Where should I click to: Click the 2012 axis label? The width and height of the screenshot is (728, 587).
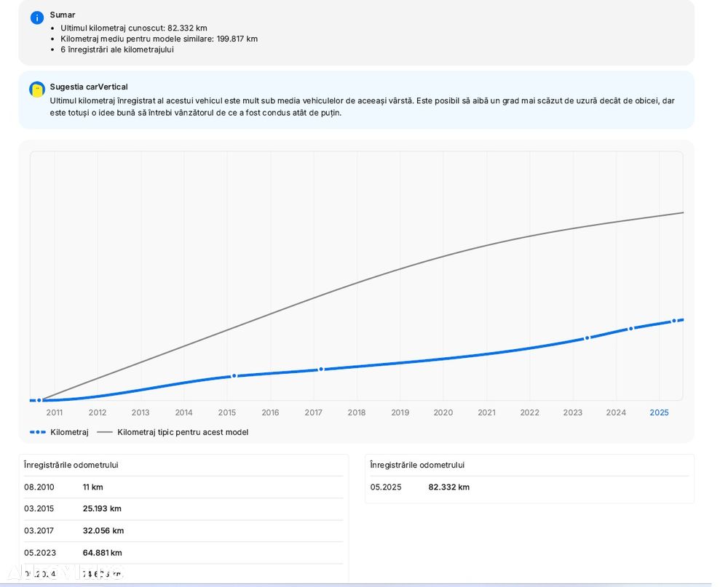[98, 412]
